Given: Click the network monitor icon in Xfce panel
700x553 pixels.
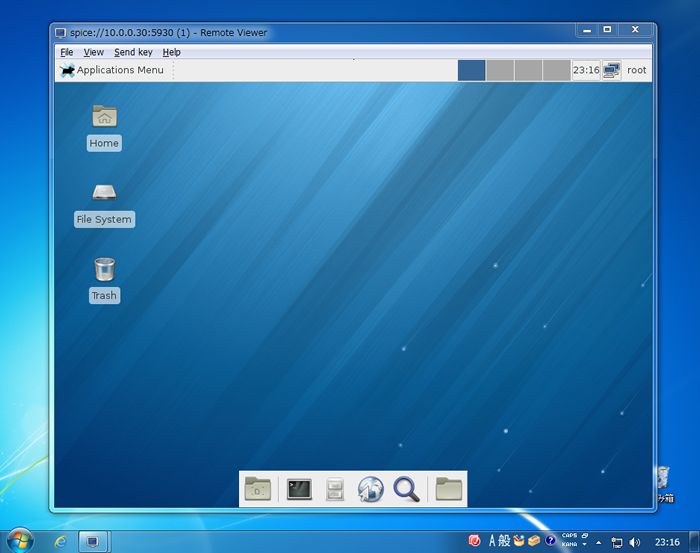Looking at the screenshot, I should coord(611,70).
